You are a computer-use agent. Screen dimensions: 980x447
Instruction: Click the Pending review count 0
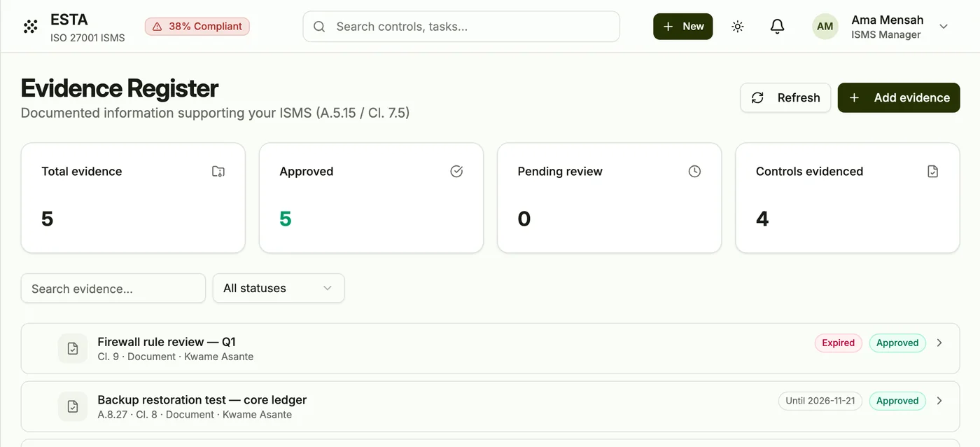click(x=524, y=219)
